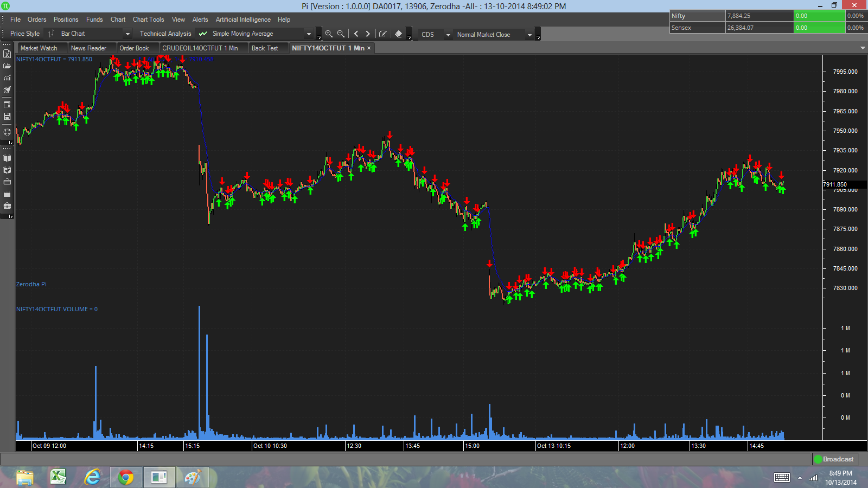Open the Artificial Intelligence menu

coord(243,20)
